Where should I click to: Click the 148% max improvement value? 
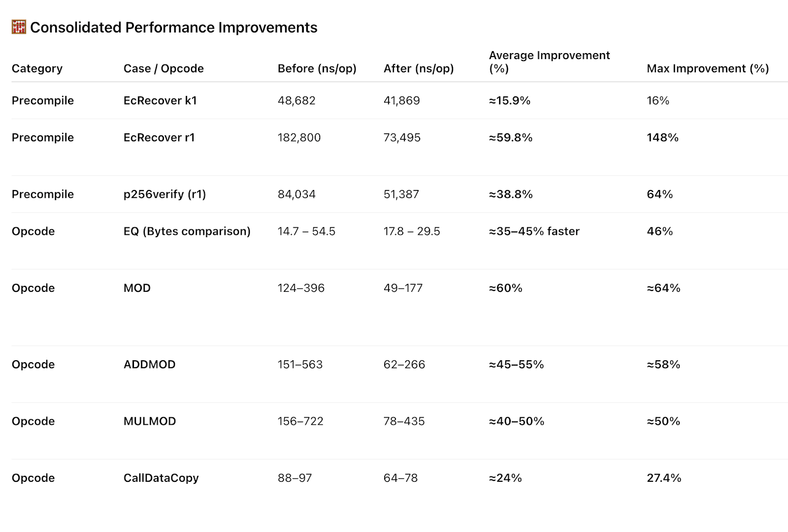click(x=662, y=137)
